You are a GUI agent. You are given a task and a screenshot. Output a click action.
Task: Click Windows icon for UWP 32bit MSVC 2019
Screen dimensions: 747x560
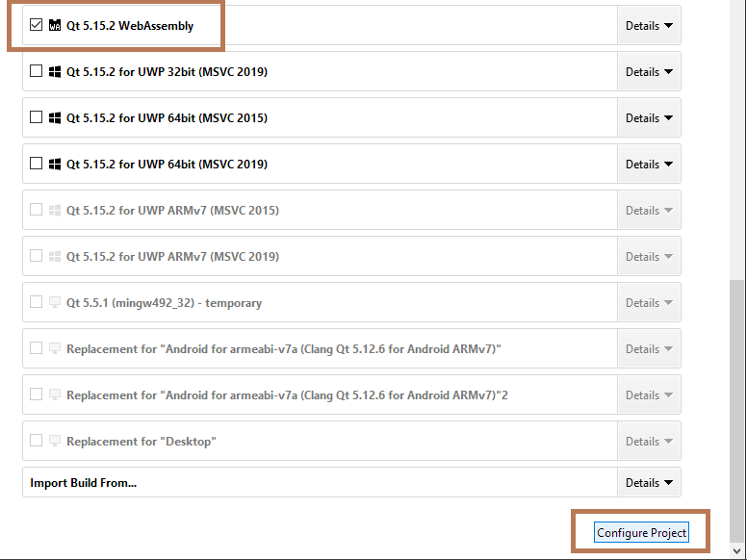coord(55,72)
